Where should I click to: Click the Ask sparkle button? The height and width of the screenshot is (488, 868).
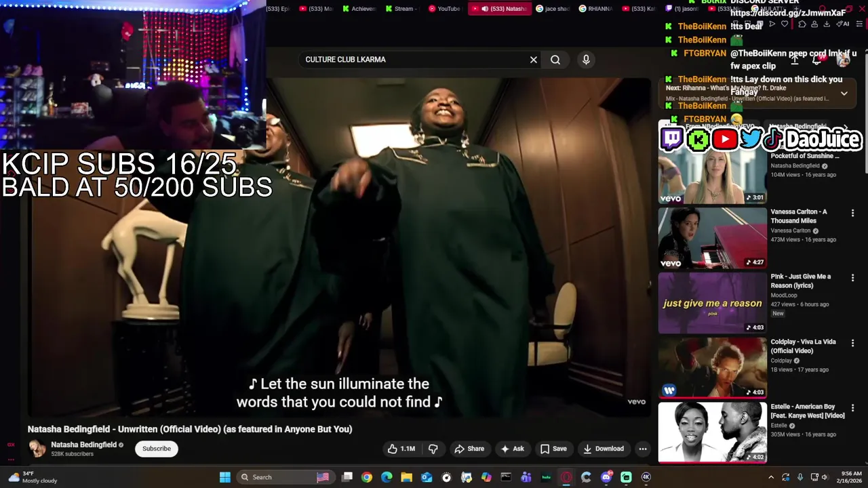[512, 449]
